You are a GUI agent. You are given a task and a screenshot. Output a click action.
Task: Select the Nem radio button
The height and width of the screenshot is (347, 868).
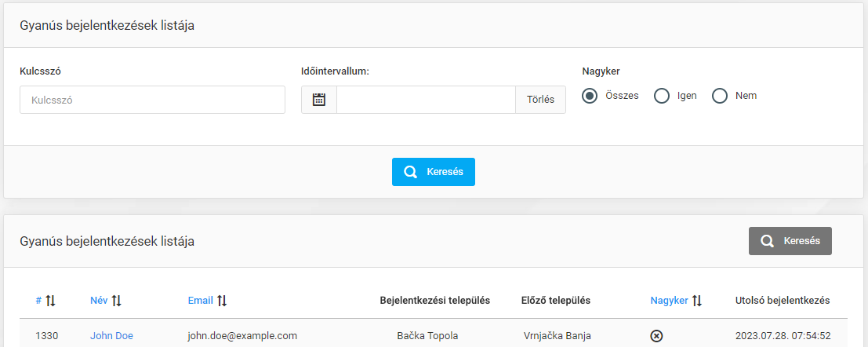(x=720, y=96)
